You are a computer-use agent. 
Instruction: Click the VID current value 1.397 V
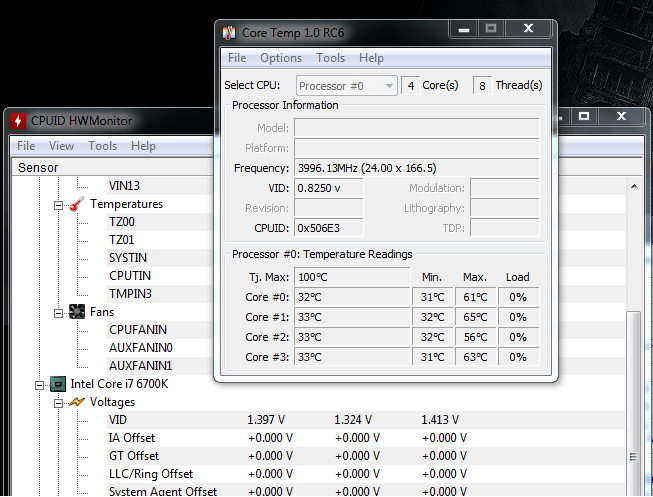click(266, 420)
